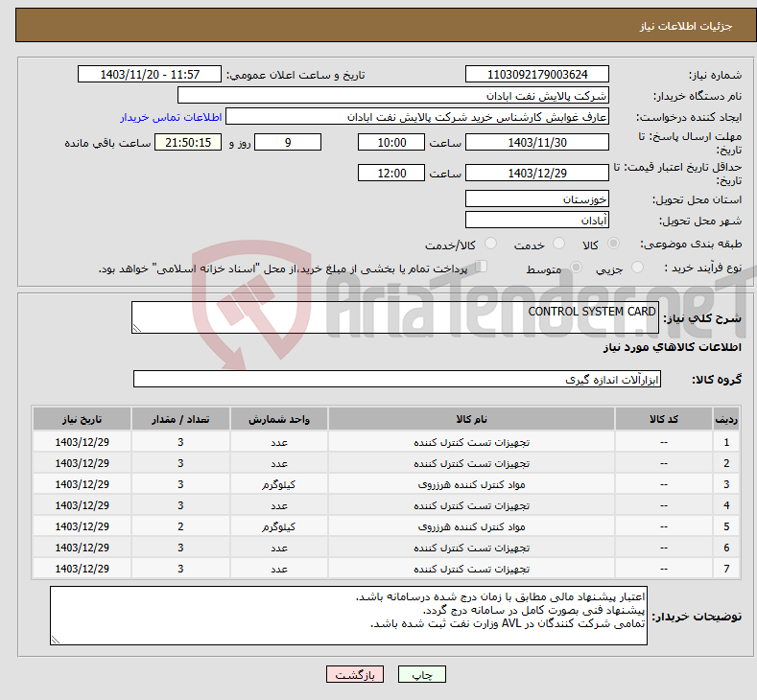
Task: Select the خدمت radio button
Action: (x=558, y=244)
